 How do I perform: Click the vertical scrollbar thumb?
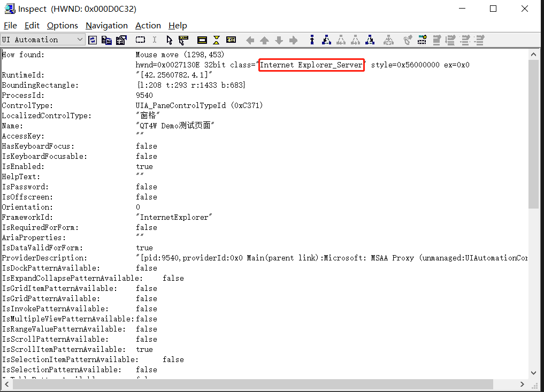pos(534,134)
